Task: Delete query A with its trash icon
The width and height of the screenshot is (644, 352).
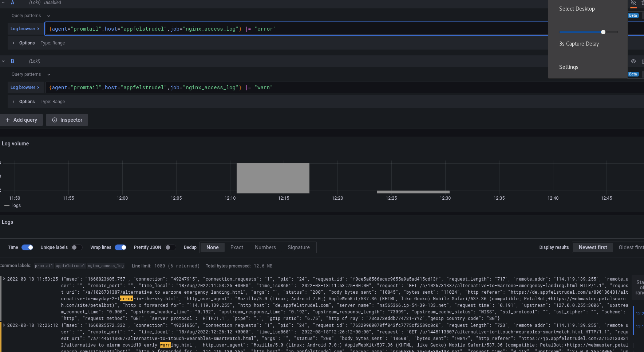Action: (642, 3)
